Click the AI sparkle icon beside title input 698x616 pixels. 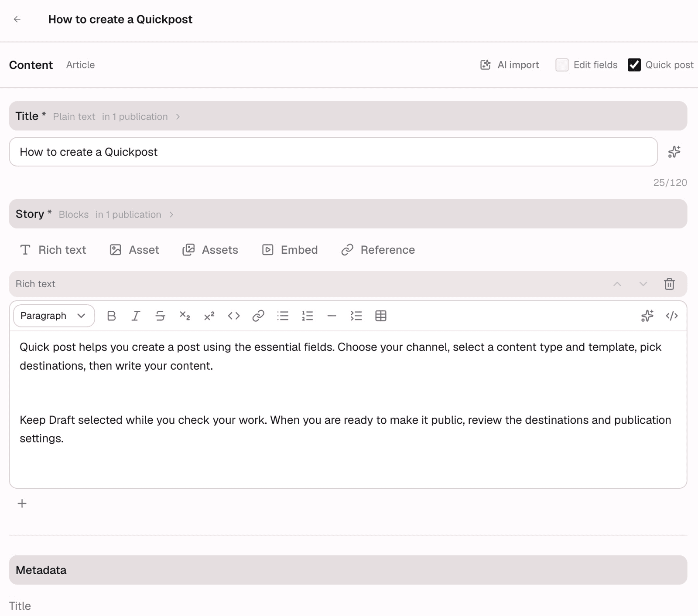coord(674,152)
